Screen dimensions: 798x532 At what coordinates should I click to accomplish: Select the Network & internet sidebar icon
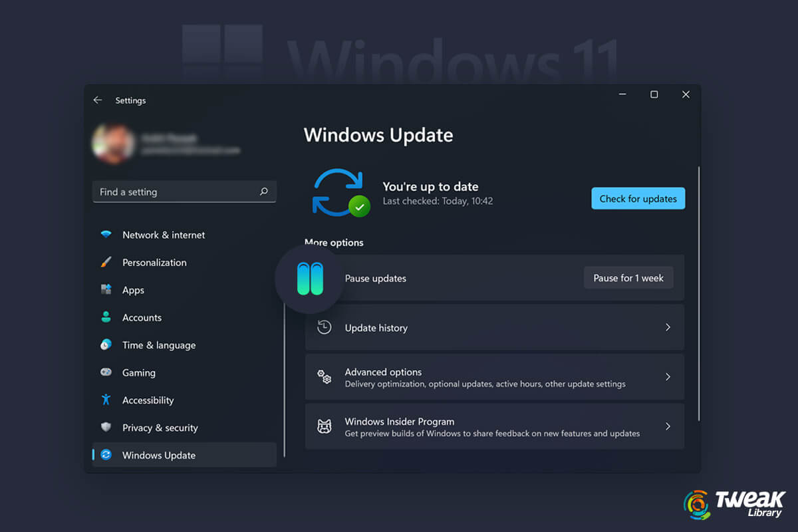tap(106, 234)
